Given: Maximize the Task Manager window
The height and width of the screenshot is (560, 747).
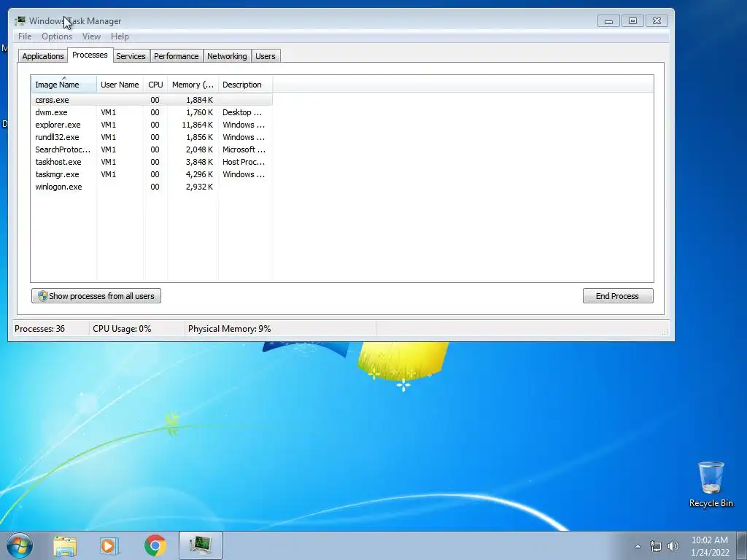Looking at the screenshot, I should (632, 21).
